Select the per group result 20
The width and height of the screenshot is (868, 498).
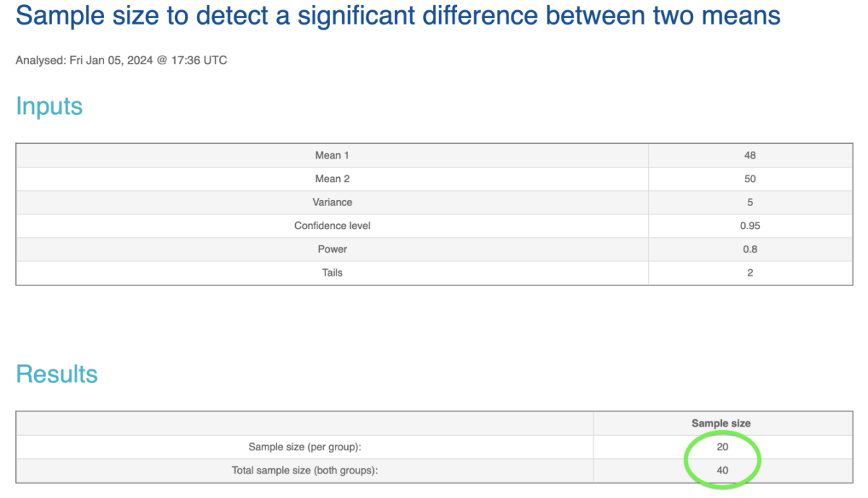click(x=722, y=447)
